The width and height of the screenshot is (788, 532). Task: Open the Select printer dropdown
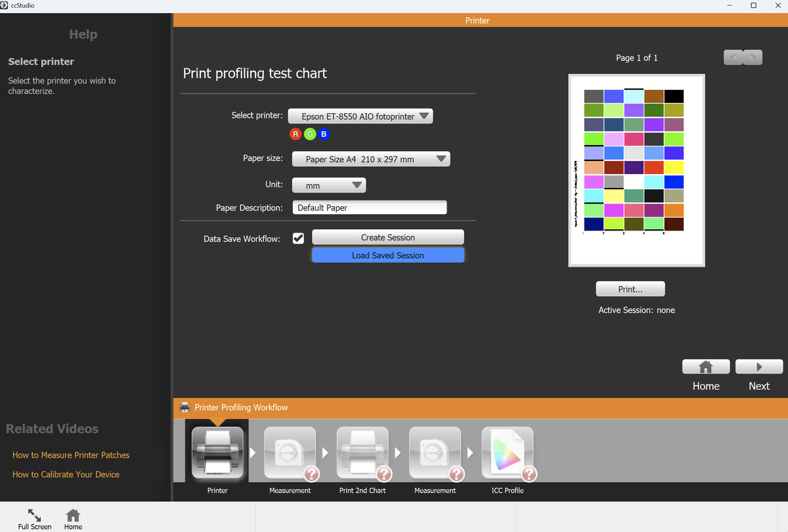pos(361,116)
